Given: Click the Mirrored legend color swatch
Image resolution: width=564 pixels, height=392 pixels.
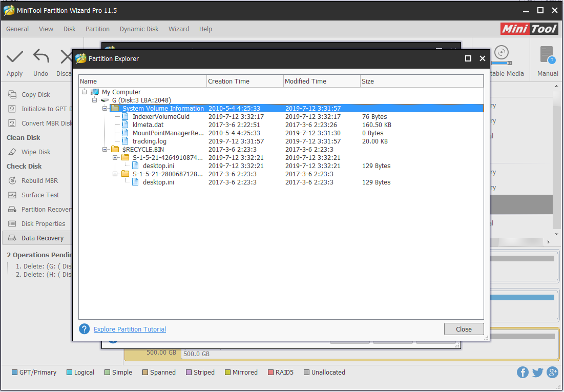Looking at the screenshot, I should (227, 372).
